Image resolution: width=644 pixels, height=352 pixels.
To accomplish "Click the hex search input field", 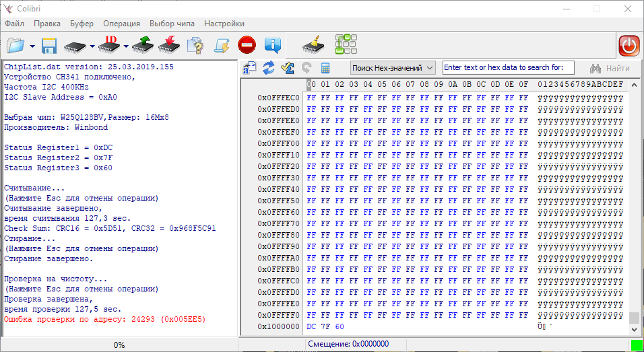I will pos(509,68).
